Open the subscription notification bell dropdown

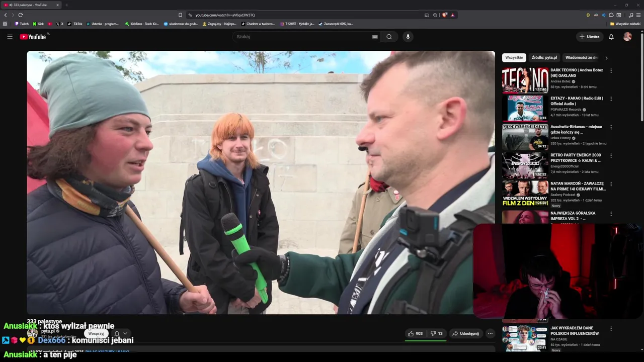(121, 333)
